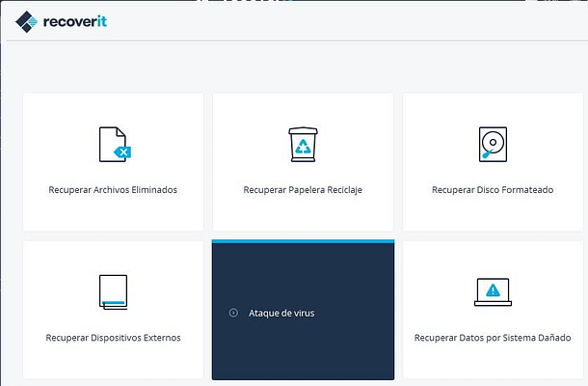Click the deleted file icon

tap(113, 144)
